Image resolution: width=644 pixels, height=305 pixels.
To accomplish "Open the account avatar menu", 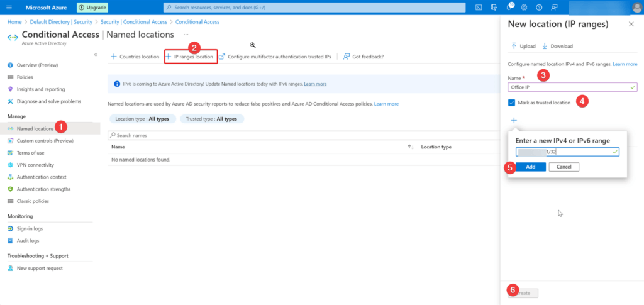I will (637, 8).
